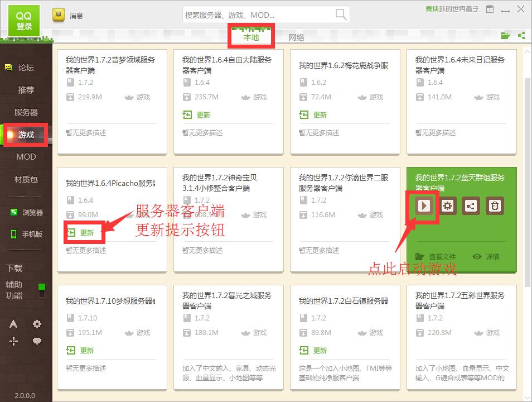Screen dimensions: 532x402
Task: Click the 游戏 category icon on 暮光之城 card
Action: point(245,333)
